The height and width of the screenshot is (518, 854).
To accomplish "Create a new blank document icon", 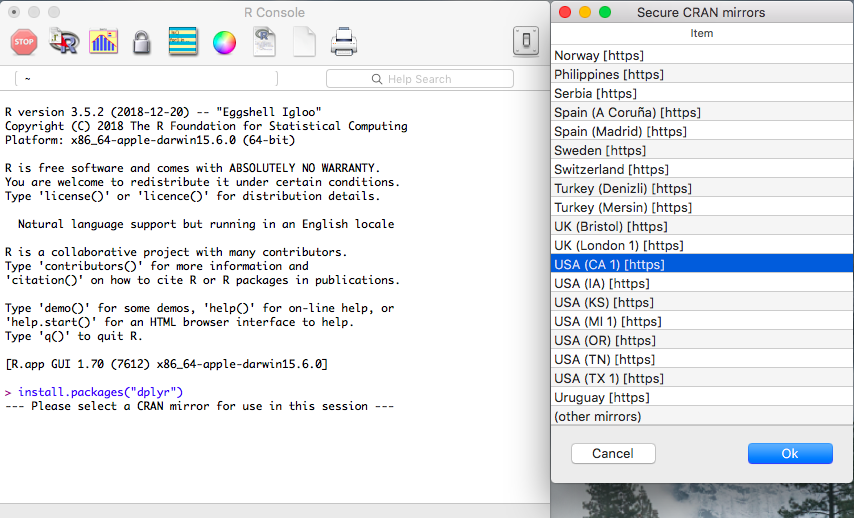I will (304, 42).
